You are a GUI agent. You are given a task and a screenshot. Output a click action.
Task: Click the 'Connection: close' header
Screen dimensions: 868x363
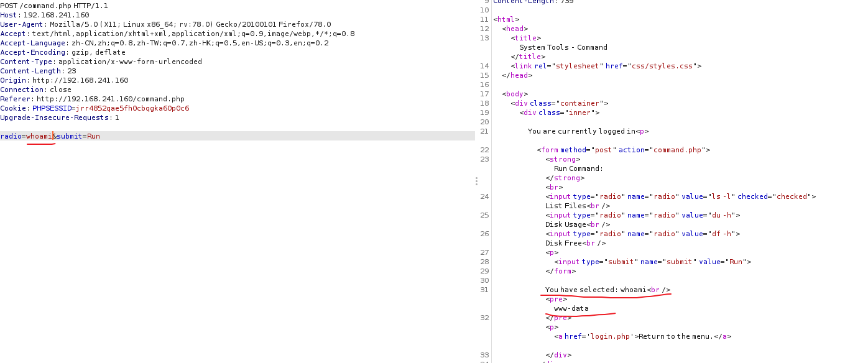(x=35, y=90)
